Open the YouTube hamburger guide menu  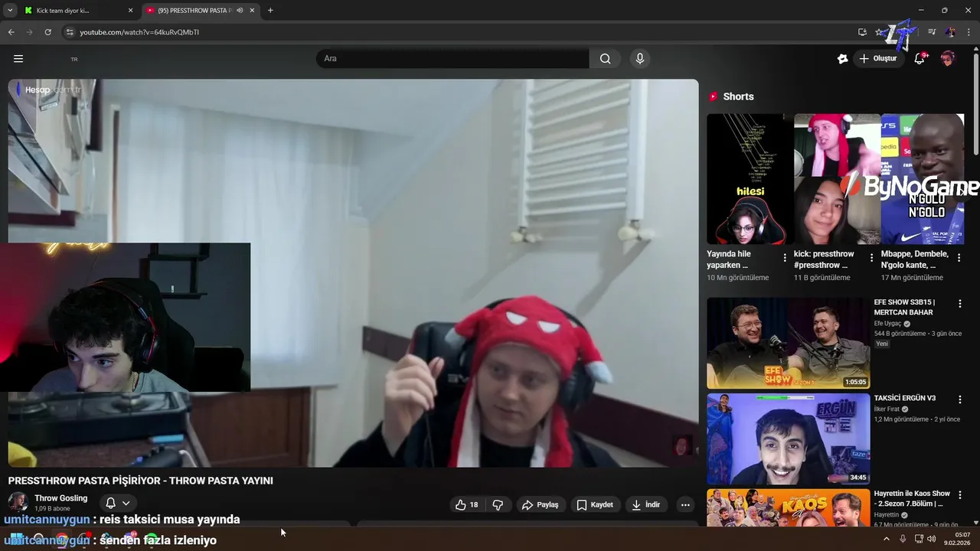[18, 59]
